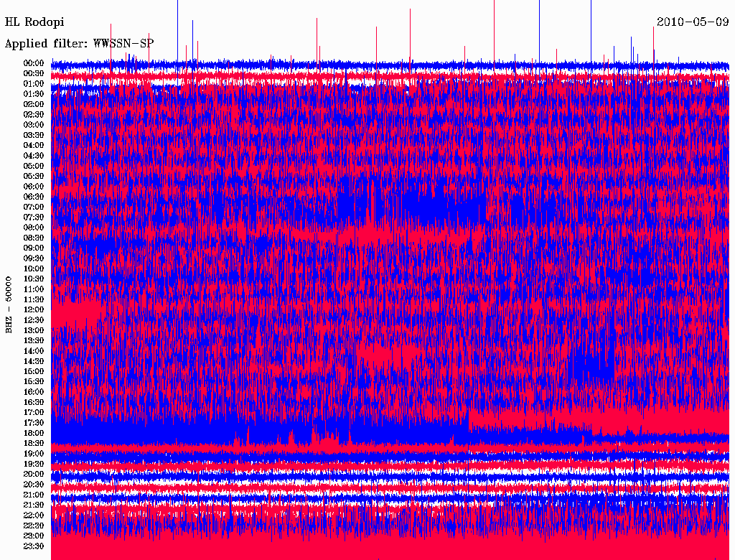Select the 06:30 trace label
Screen dimensions: 735x560
coord(34,197)
